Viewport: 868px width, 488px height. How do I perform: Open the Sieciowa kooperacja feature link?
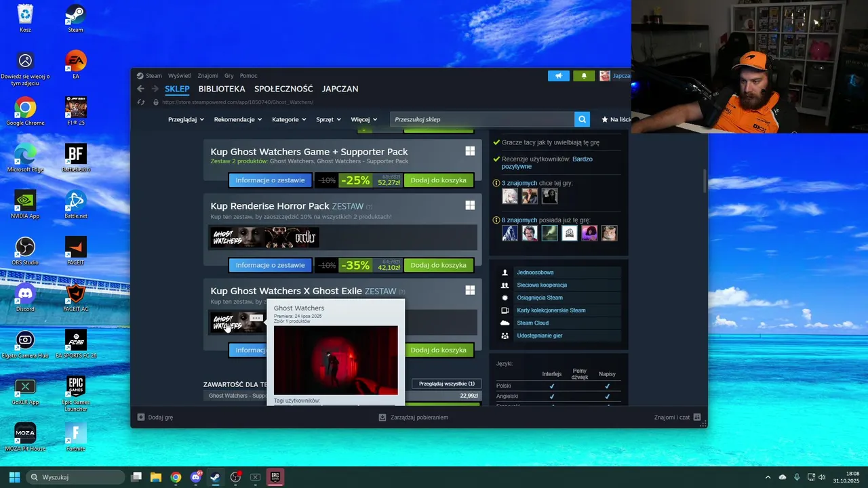[542, 285]
